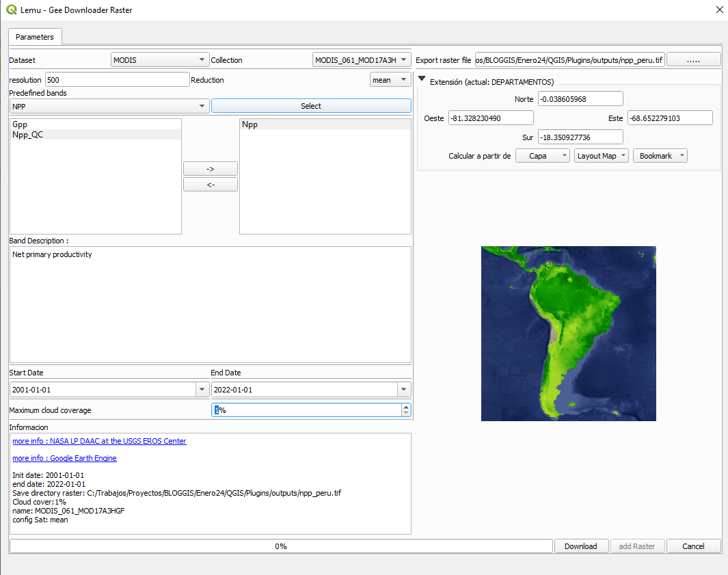Click the 'Init date: 2001-01-01' info line
This screenshot has width=728, height=575.
click(x=49, y=475)
